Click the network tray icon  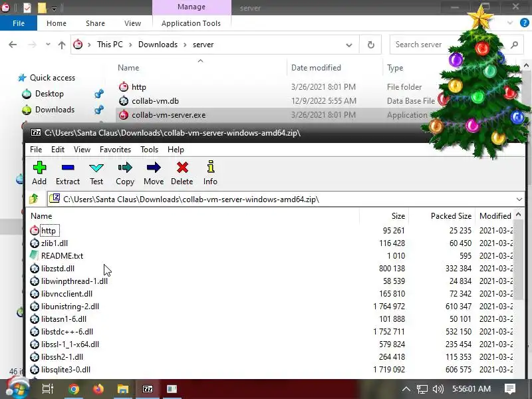422,389
